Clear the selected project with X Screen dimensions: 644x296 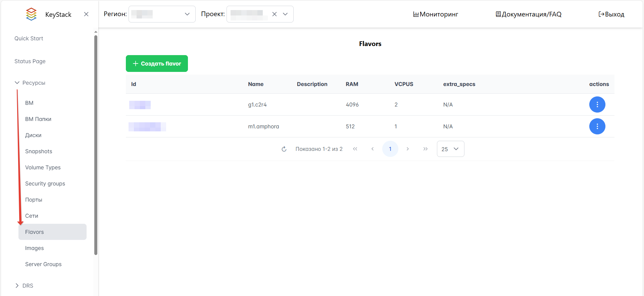275,14
